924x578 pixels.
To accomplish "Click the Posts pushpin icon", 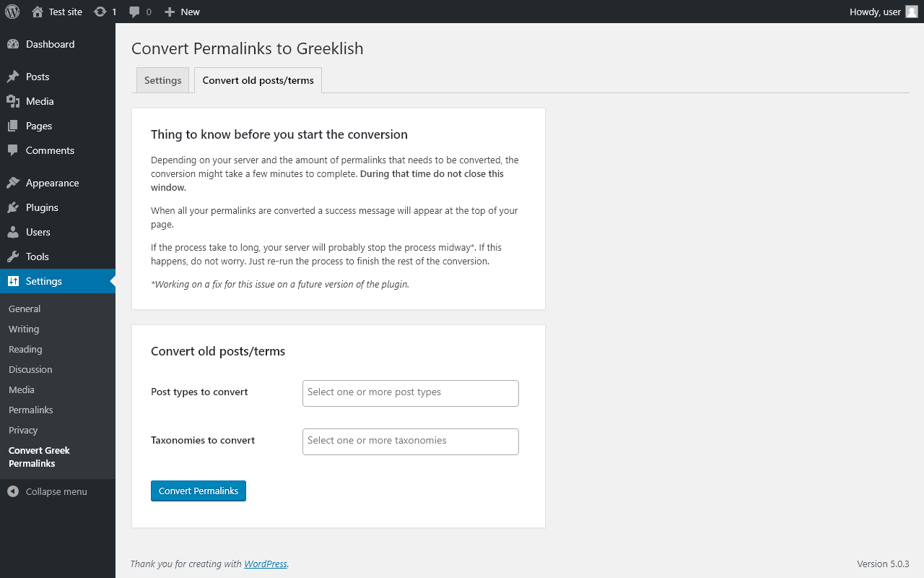I will pos(13,77).
